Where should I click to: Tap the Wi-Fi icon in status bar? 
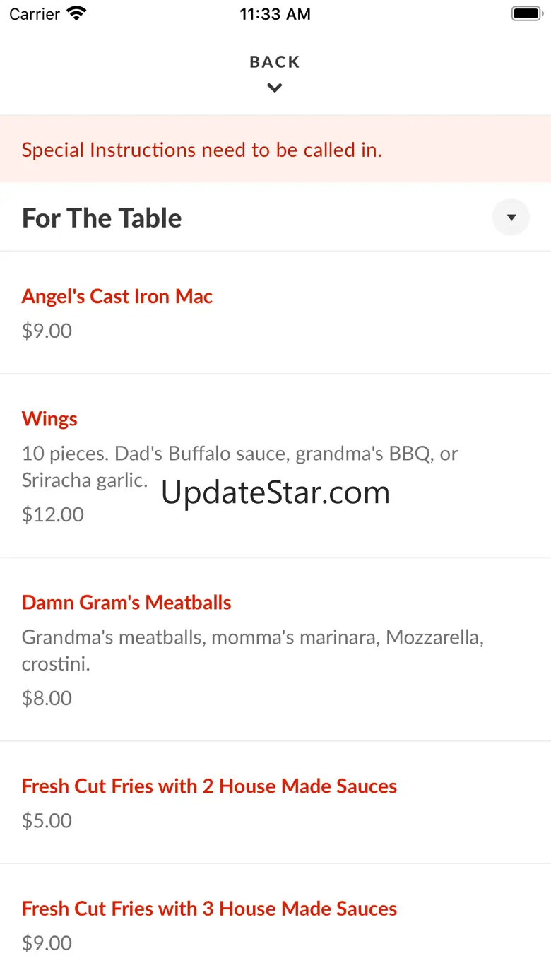tap(76, 13)
